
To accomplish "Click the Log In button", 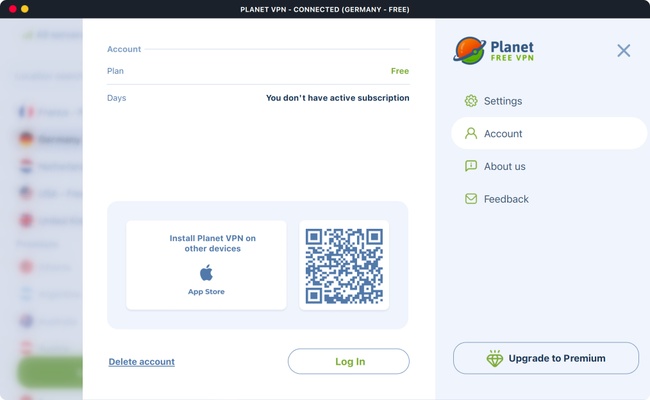I will pyautogui.click(x=349, y=361).
